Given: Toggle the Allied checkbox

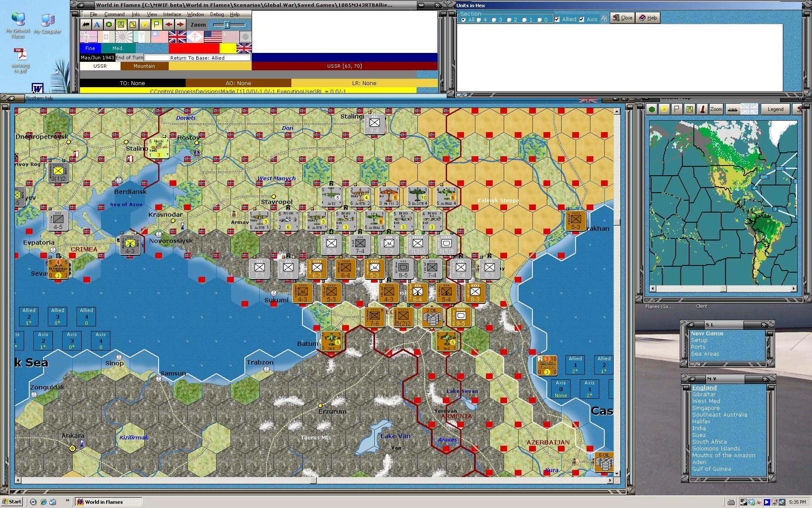Looking at the screenshot, I should coord(557,19).
